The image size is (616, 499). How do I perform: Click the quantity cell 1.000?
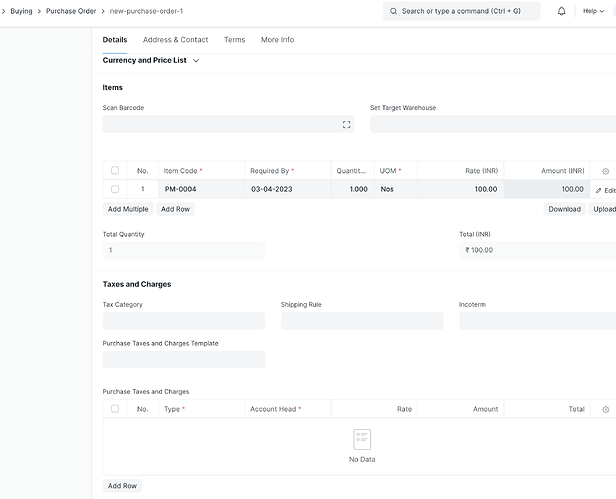click(352, 189)
